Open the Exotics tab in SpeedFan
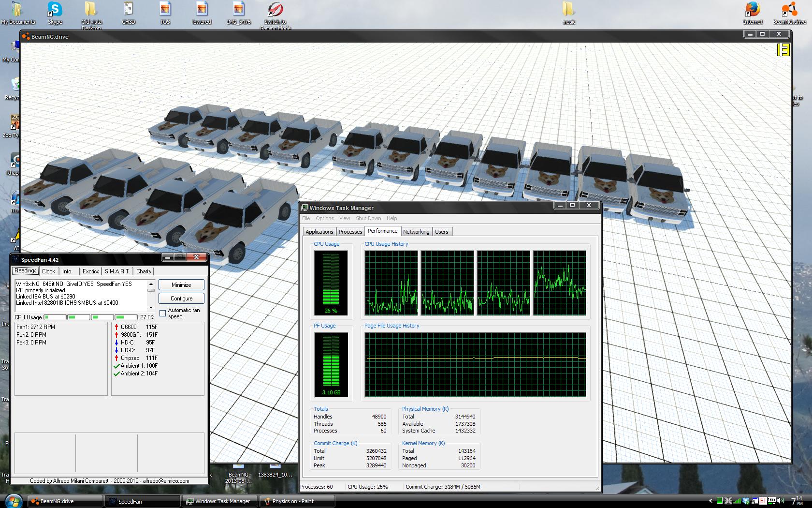The width and height of the screenshot is (812, 508). pyautogui.click(x=91, y=271)
